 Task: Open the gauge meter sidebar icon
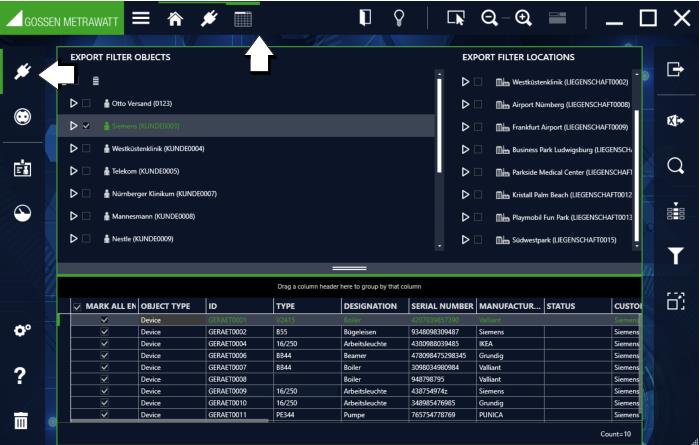pos(22,213)
